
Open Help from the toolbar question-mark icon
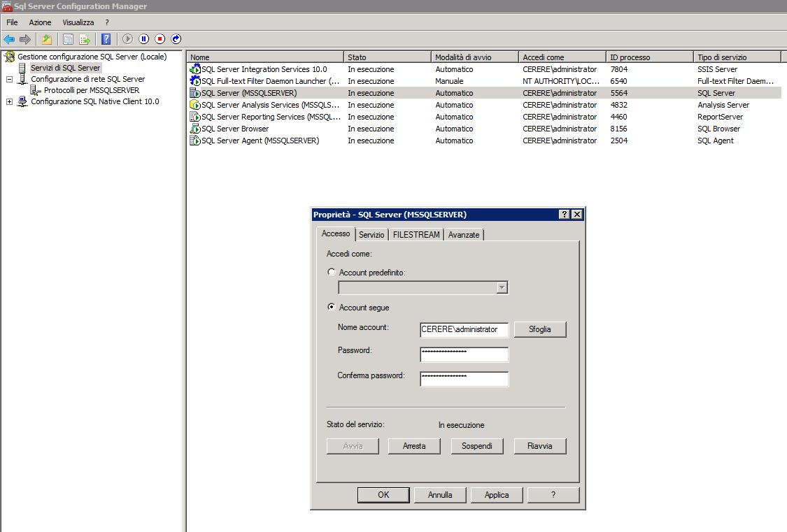tap(106, 39)
